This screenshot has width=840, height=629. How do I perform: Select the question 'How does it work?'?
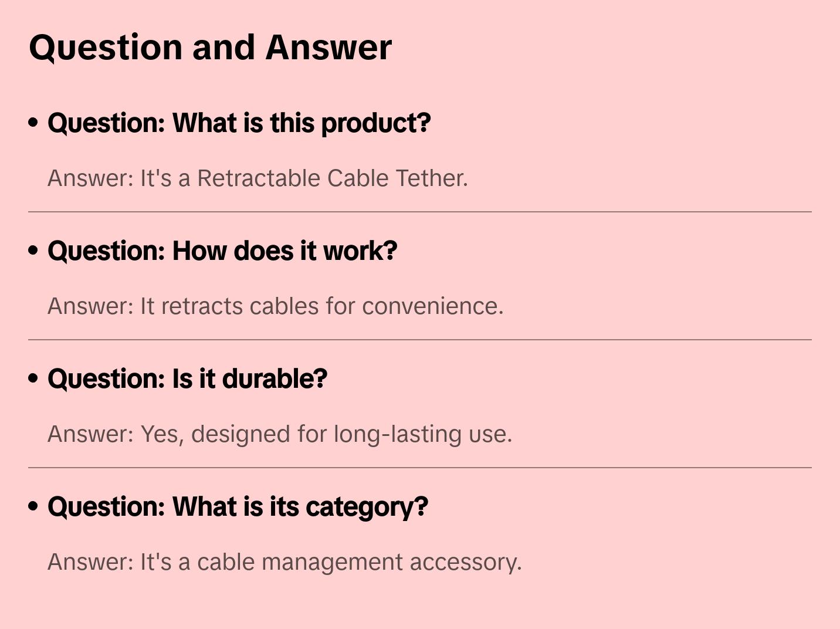222,251
